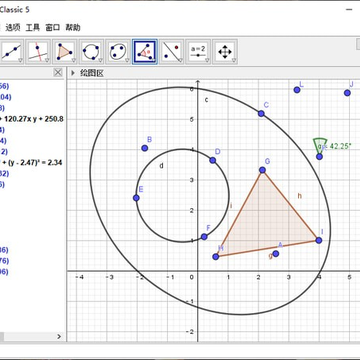Open the Move Graphics View dropdown arrow
Viewport: 360px width, 360px height.
(x=233, y=61)
